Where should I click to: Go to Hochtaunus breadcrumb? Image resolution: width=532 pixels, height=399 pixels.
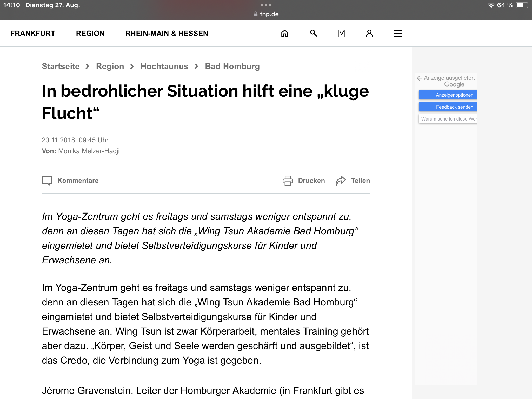[x=164, y=66]
